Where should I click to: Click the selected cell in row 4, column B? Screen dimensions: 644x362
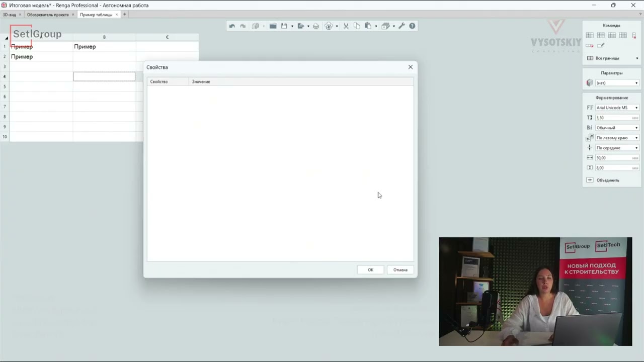(x=104, y=76)
